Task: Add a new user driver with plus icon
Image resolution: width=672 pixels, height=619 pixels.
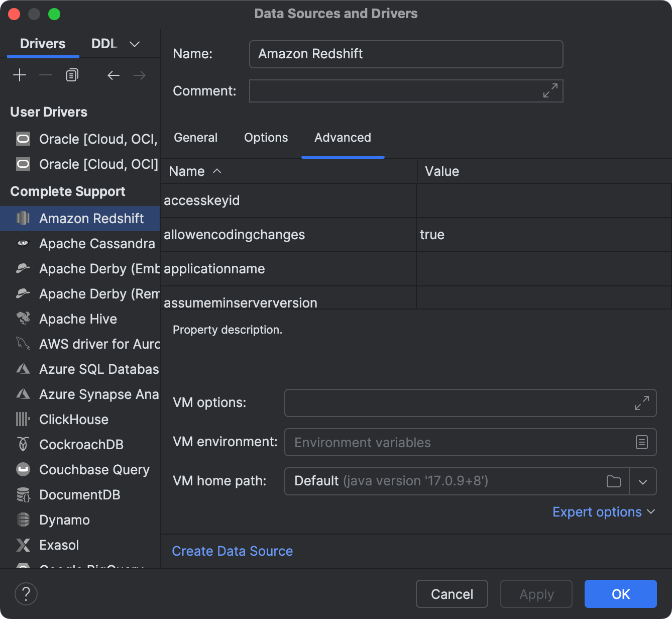Action: coord(20,75)
